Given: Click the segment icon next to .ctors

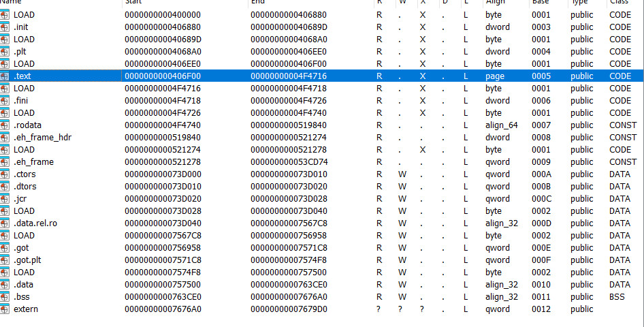Looking at the screenshot, I should 5,174.
